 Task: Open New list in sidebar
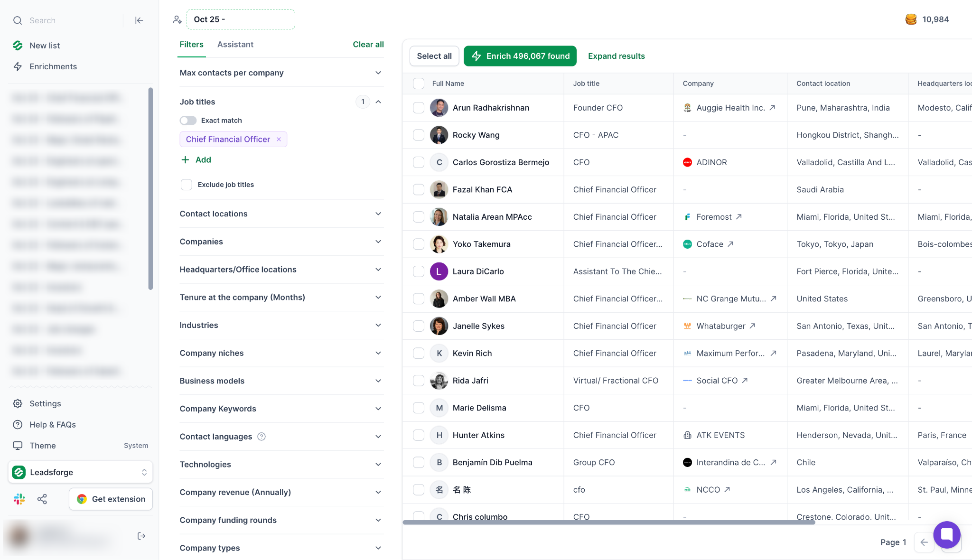click(x=45, y=46)
